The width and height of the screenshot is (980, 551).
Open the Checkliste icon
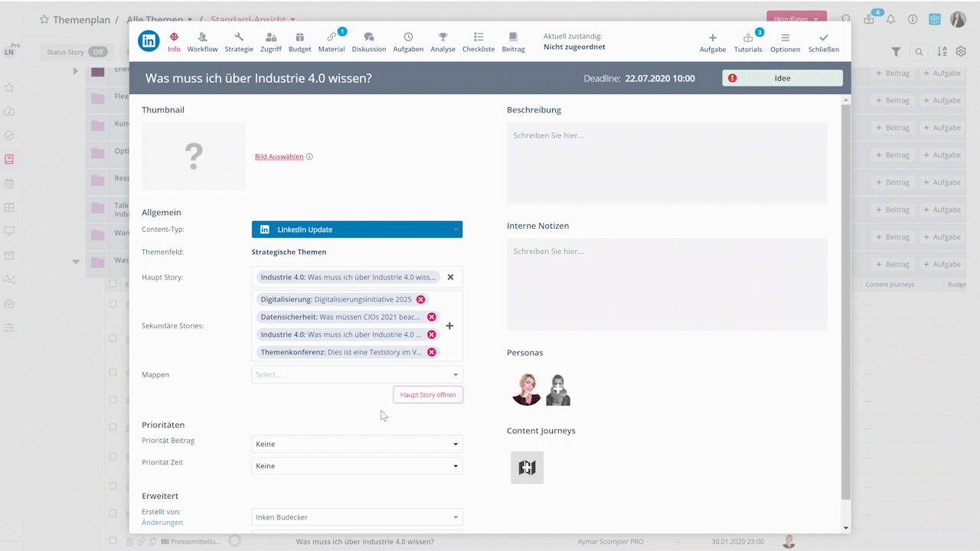coord(479,37)
